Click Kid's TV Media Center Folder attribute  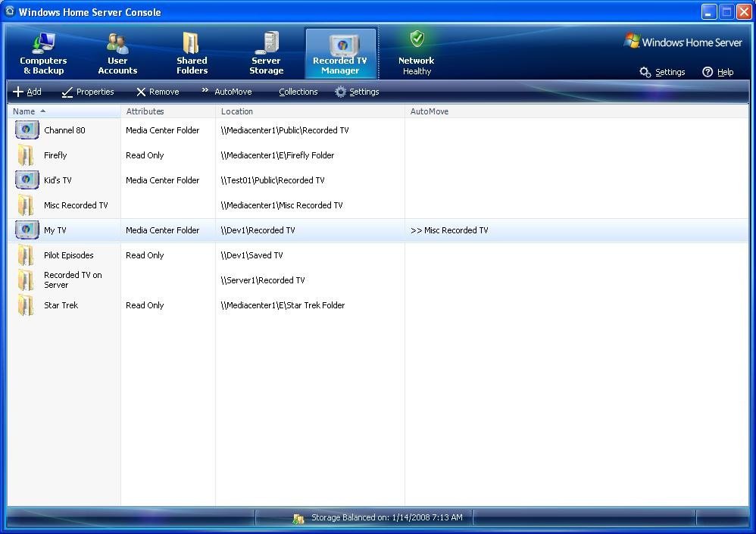pos(162,180)
